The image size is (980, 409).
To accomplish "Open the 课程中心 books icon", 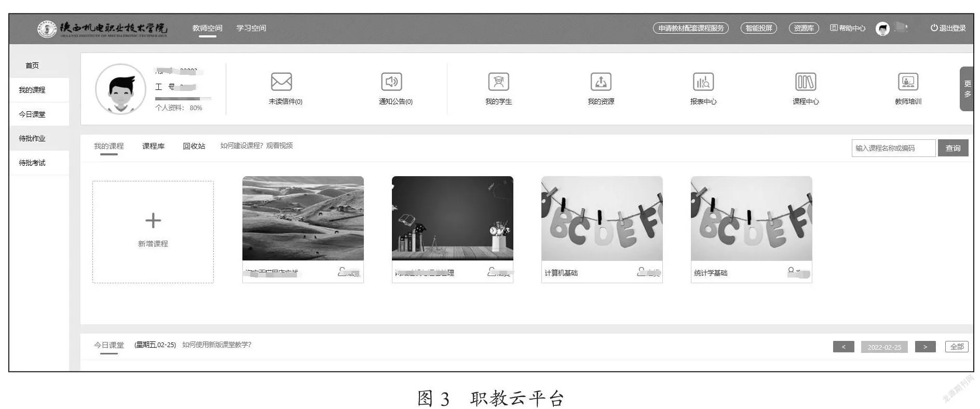I will tap(805, 82).
